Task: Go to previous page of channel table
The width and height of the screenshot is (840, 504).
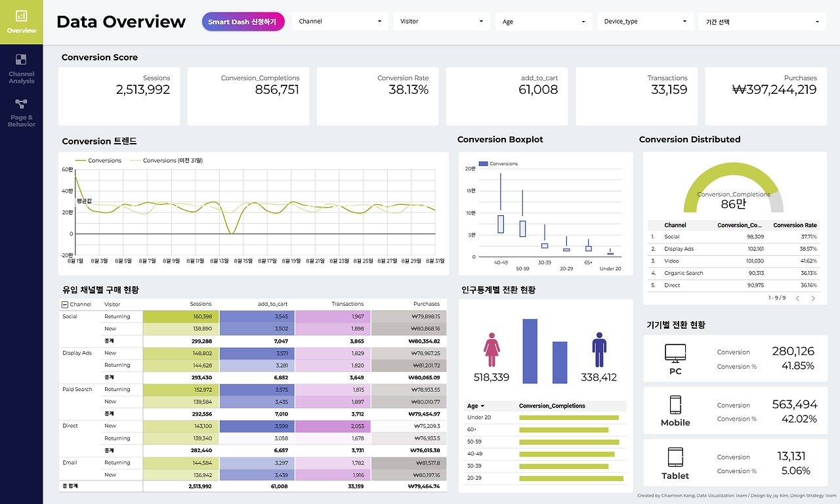Action: pyautogui.click(x=797, y=299)
